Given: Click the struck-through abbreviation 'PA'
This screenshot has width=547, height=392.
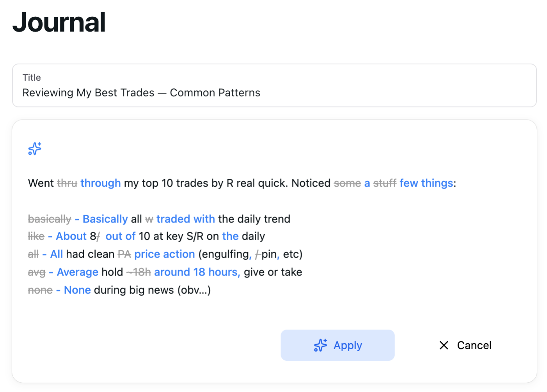Looking at the screenshot, I should point(124,254).
